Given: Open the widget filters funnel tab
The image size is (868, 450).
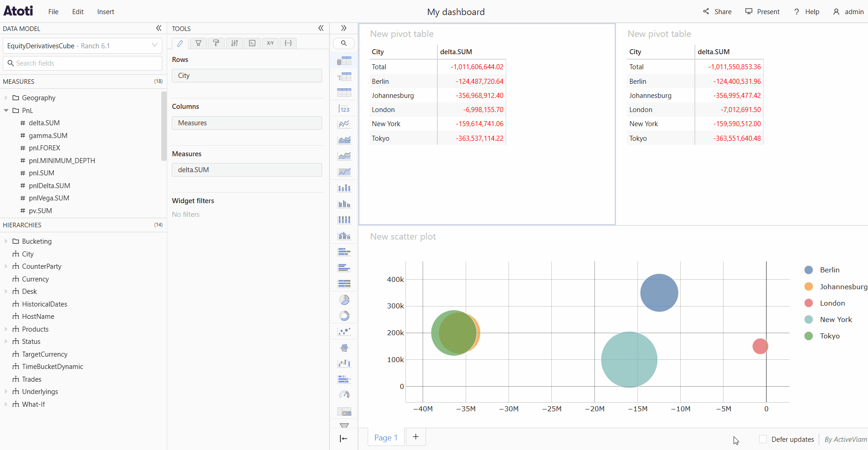Looking at the screenshot, I should point(198,43).
